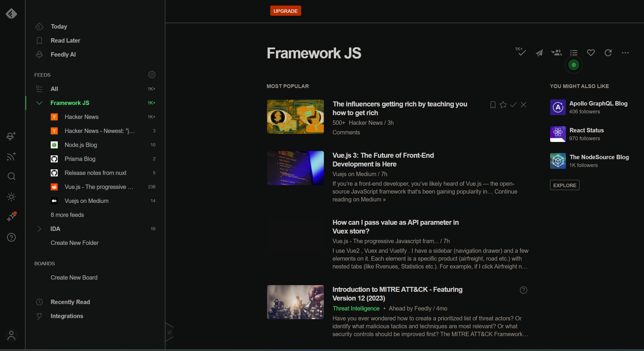Click the help question mark in sidebar
This screenshot has height=351, width=644.
(11, 237)
